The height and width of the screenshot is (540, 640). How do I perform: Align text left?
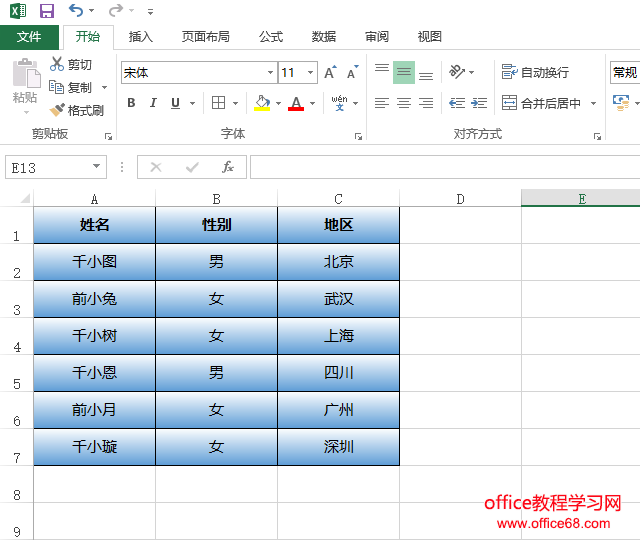click(382, 103)
